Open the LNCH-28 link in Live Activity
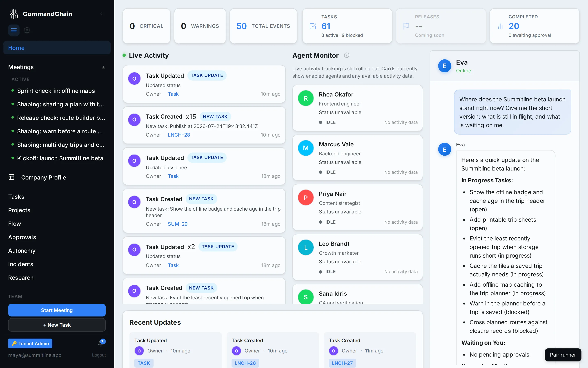The image size is (588, 368). (x=179, y=135)
